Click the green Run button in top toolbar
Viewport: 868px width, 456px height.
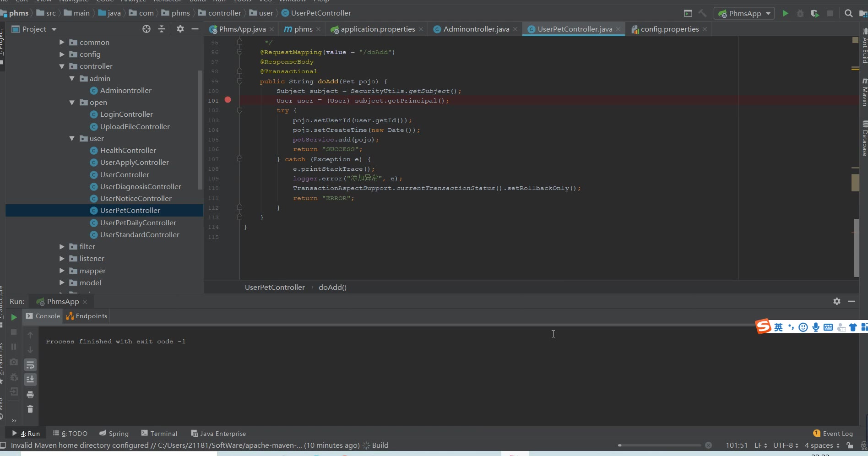(785, 13)
